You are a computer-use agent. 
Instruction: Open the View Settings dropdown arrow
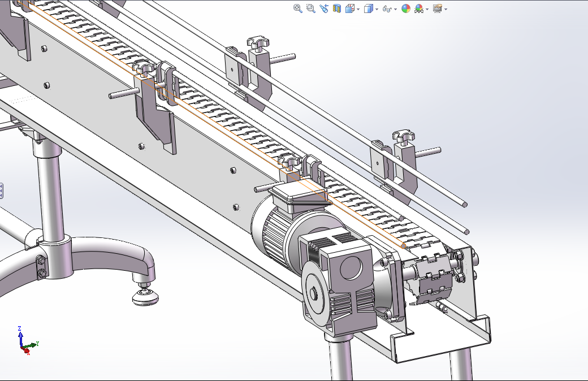[446, 10]
